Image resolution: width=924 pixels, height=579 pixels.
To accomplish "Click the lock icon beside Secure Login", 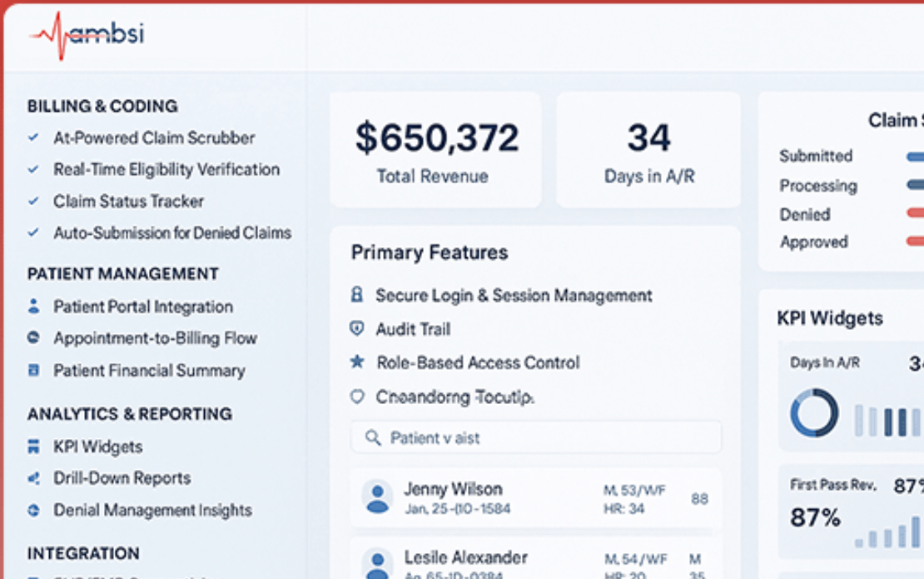I will 357,295.
